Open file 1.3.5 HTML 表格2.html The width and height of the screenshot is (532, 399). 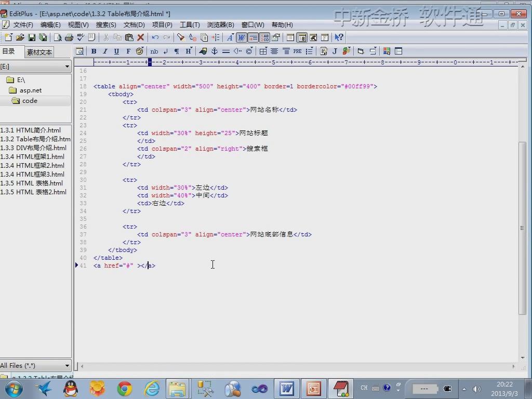pos(33,192)
